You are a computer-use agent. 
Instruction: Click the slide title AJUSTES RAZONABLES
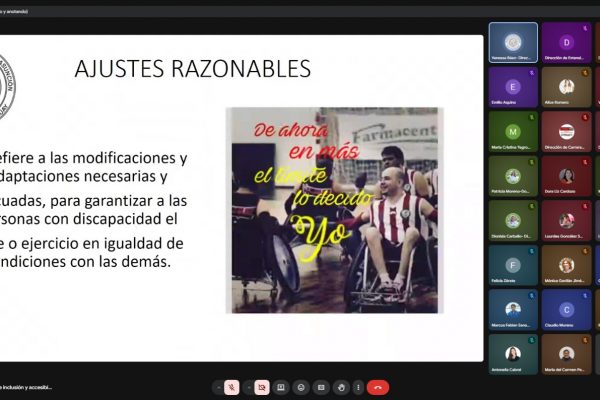coord(192,69)
